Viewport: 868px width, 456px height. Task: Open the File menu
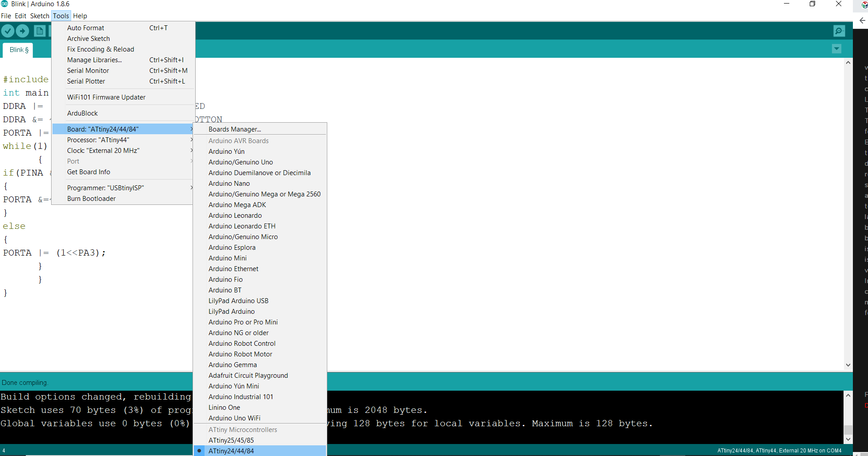[6, 16]
